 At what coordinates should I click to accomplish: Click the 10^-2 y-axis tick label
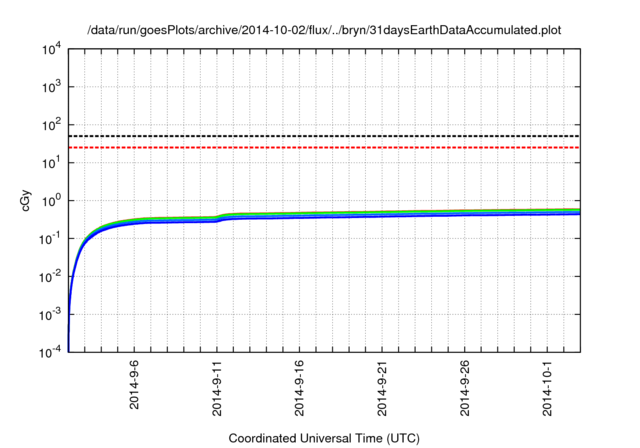[x=50, y=276]
